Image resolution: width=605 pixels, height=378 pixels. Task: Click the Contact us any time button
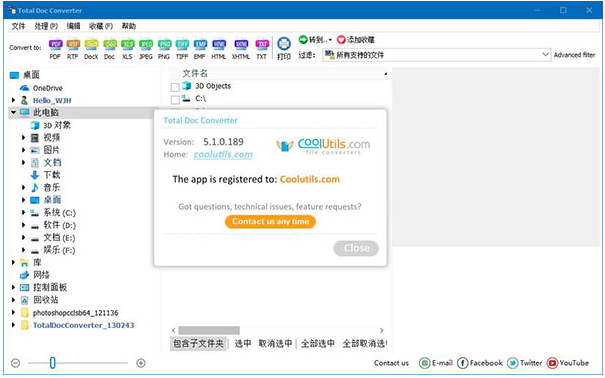click(270, 222)
